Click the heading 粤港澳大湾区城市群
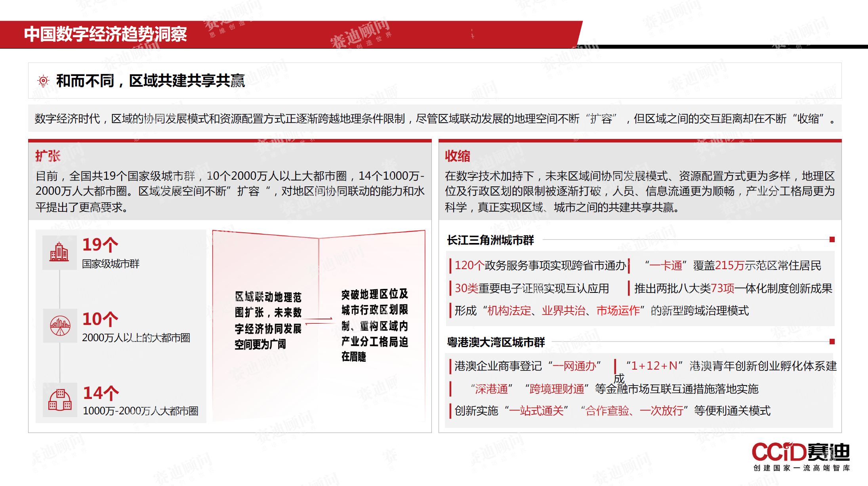This screenshot has width=868, height=486. [x=496, y=342]
